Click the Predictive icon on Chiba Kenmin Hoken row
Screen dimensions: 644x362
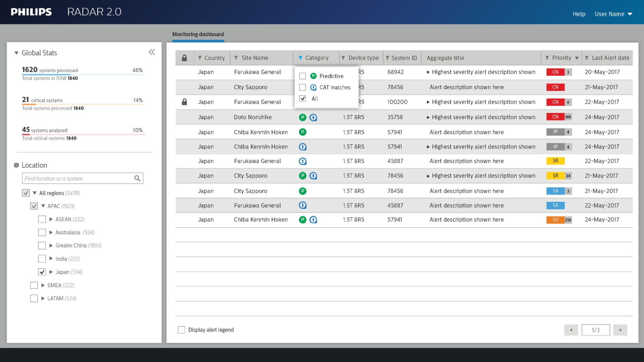pos(303,132)
